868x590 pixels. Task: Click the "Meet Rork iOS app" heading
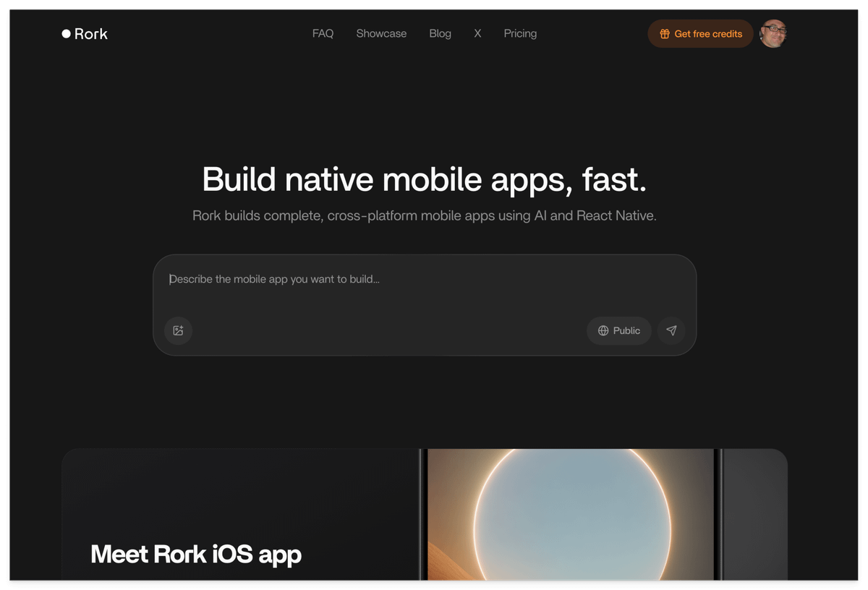pyautogui.click(x=196, y=555)
